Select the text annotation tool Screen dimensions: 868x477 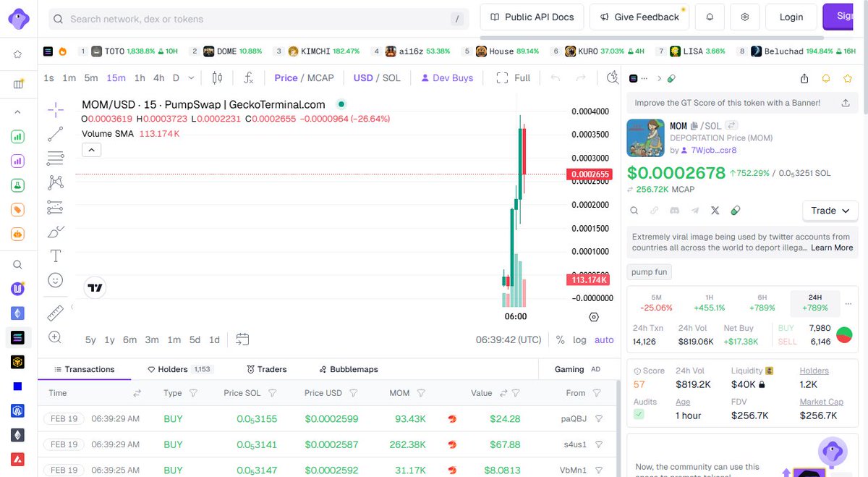[x=55, y=256]
